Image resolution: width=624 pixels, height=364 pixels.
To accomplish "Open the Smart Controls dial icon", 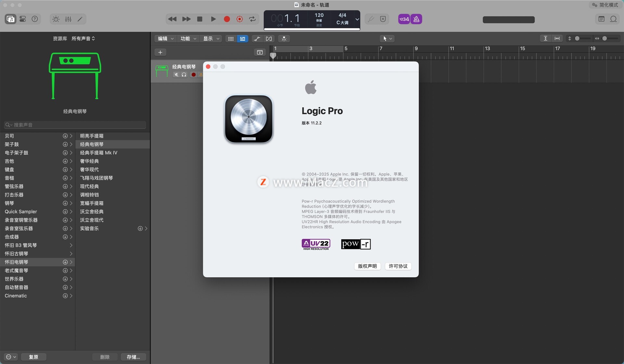I will (x=56, y=19).
